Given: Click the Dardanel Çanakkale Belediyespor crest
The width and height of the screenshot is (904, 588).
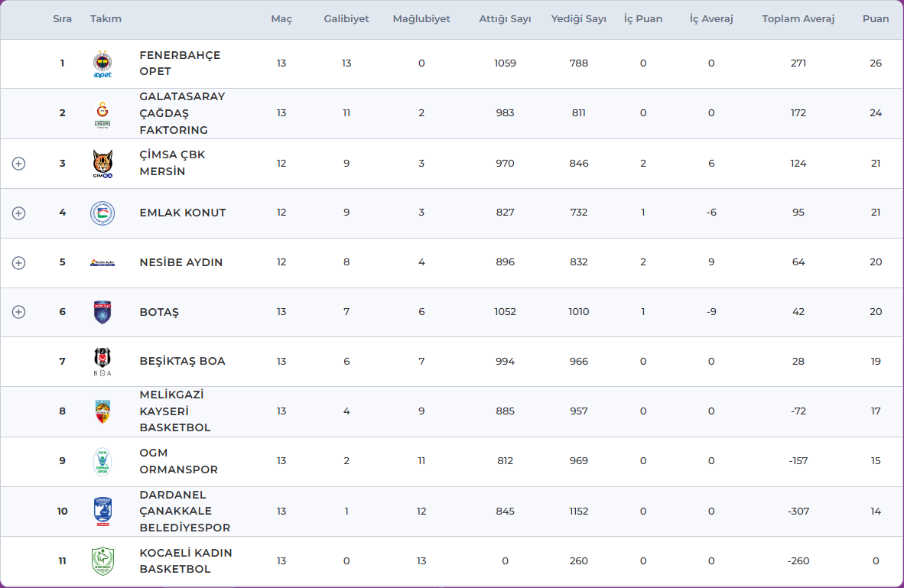Looking at the screenshot, I should pyautogui.click(x=102, y=512).
